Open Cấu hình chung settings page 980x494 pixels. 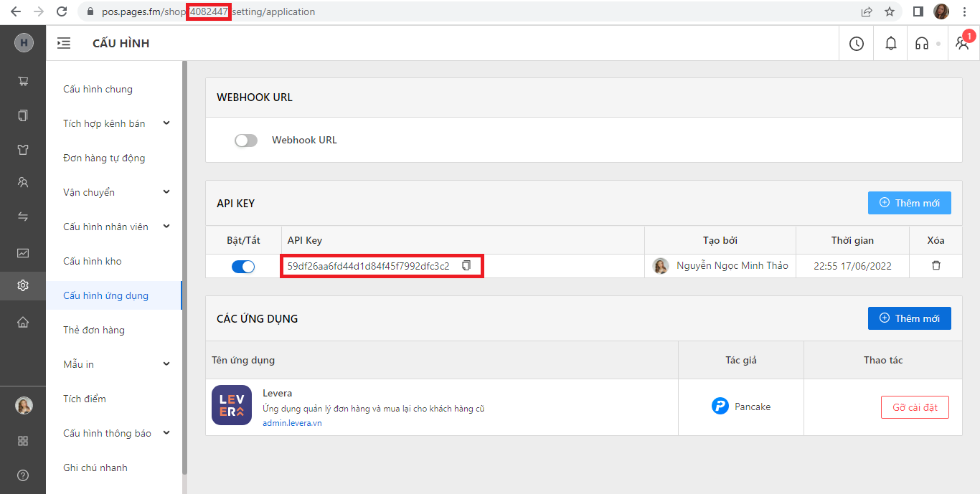coord(98,89)
